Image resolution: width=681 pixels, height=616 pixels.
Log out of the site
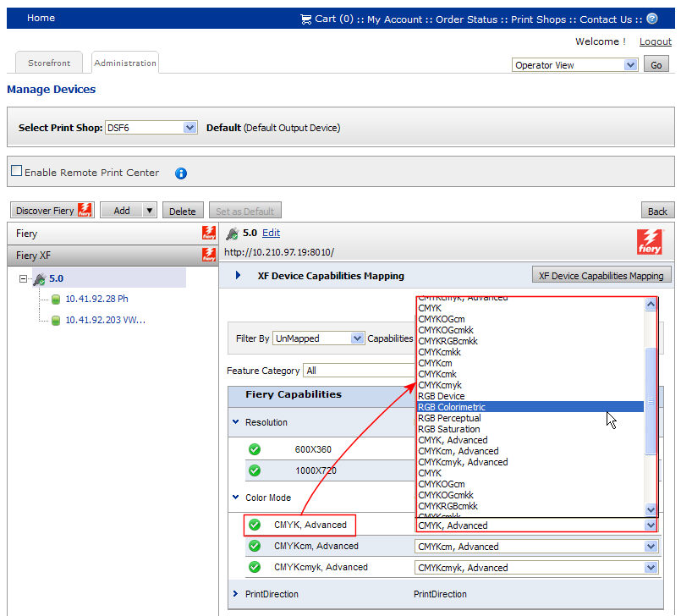click(656, 41)
